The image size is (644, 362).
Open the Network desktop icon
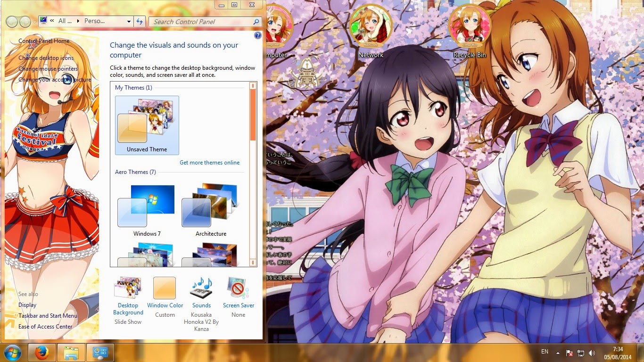[x=371, y=32]
